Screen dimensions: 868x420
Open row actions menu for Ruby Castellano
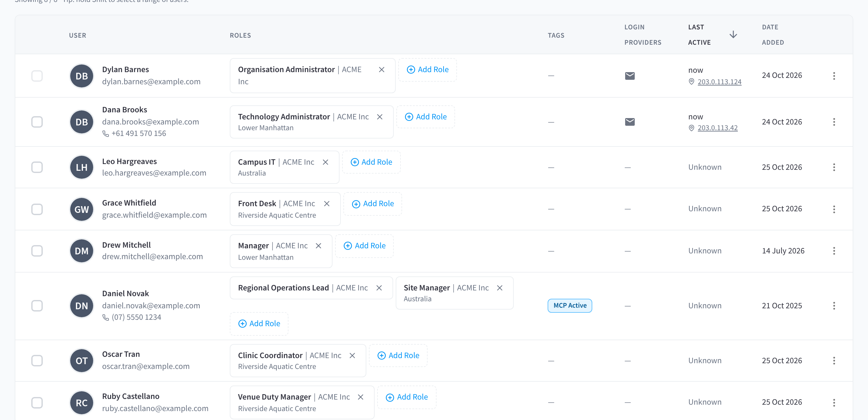pos(834,402)
